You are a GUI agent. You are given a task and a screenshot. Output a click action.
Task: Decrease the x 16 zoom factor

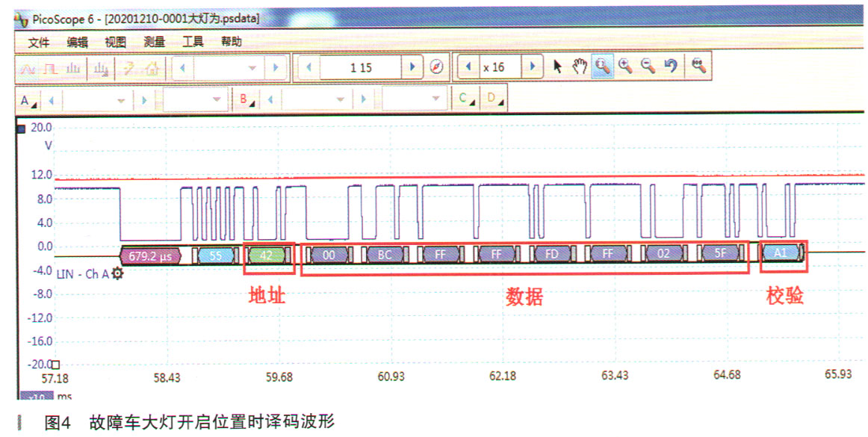(x=468, y=67)
